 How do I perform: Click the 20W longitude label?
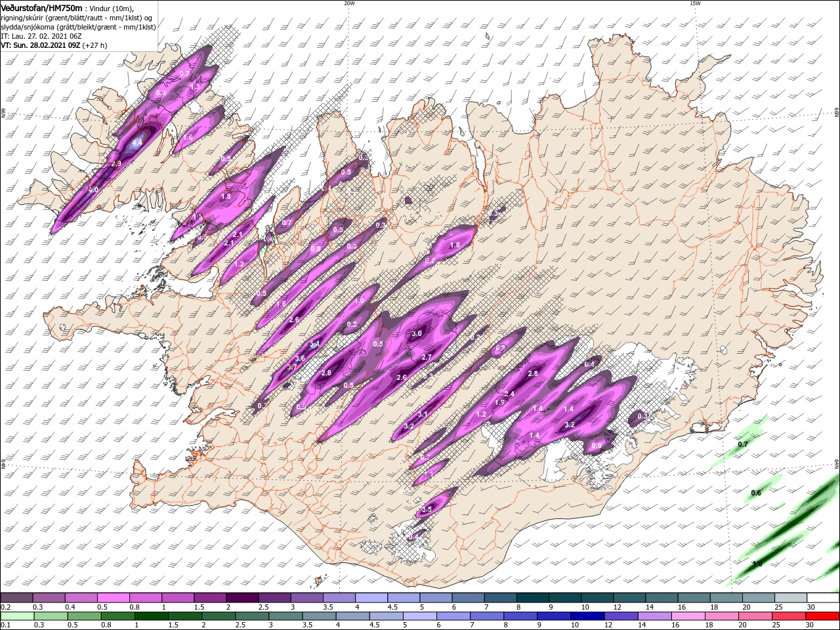[349, 3]
